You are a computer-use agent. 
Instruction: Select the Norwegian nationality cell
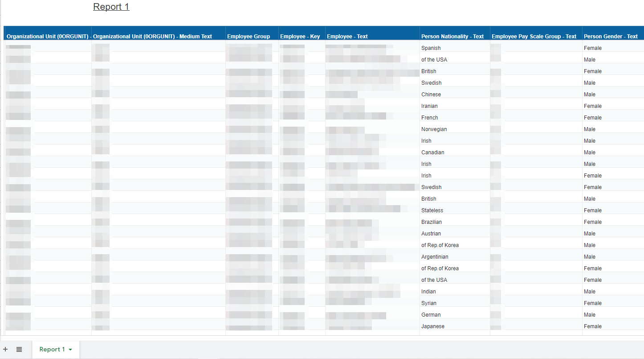pyautogui.click(x=434, y=129)
